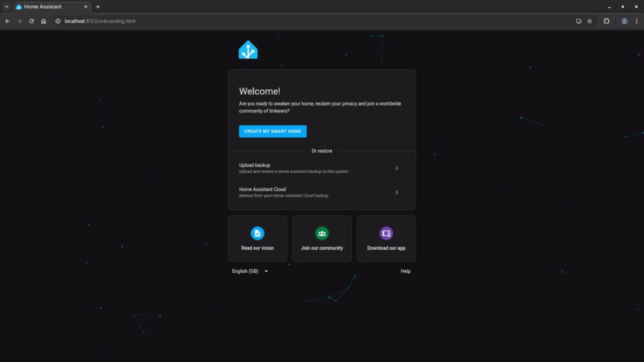Image resolution: width=644 pixels, height=362 pixels.
Task: Open the browser extensions puzzle icon
Action: coord(607,21)
